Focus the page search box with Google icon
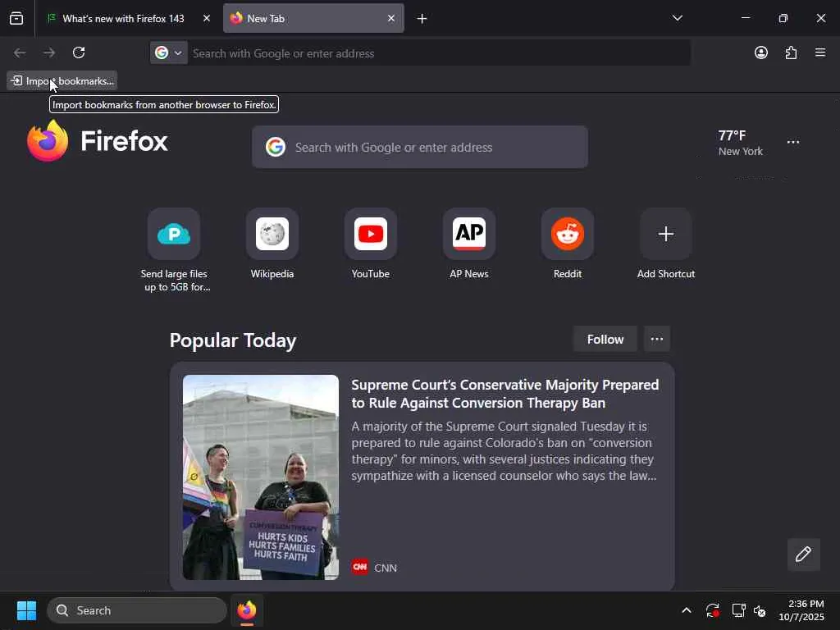 point(420,147)
